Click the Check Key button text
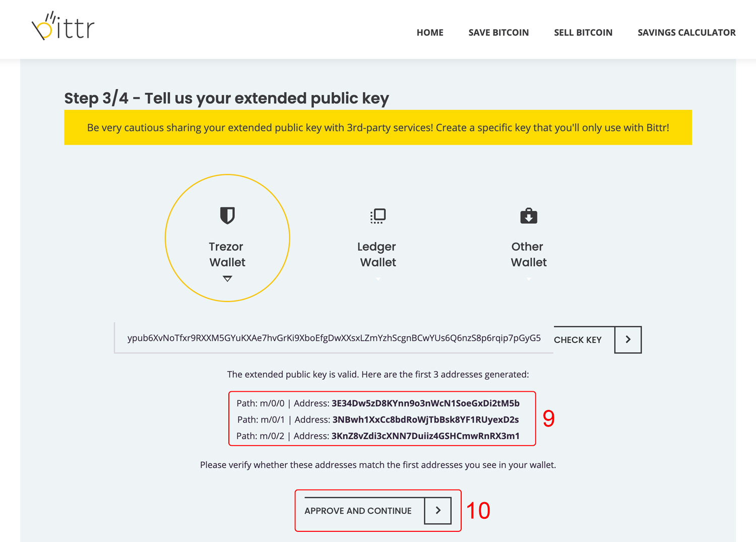This screenshot has width=756, height=542. click(578, 340)
